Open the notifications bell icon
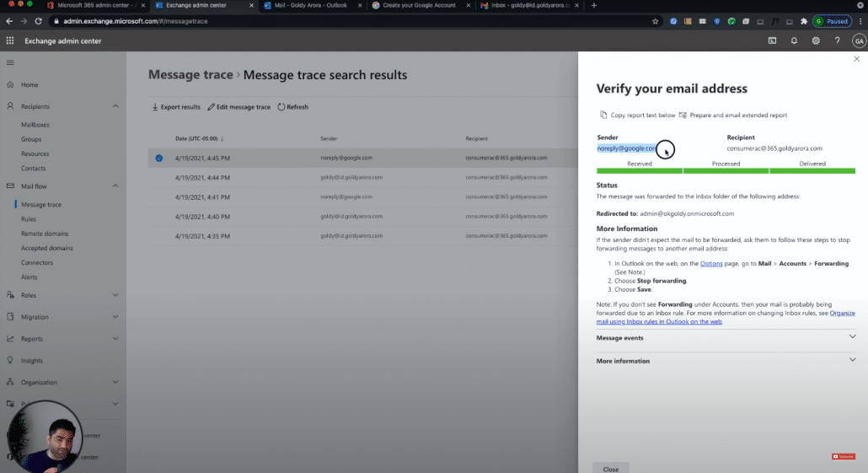The height and width of the screenshot is (473, 868). pyautogui.click(x=794, y=40)
